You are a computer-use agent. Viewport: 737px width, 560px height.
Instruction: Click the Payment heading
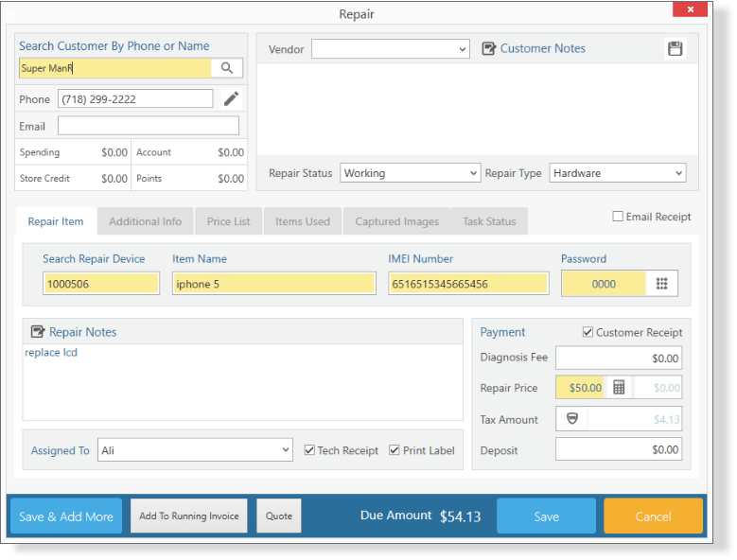(x=502, y=332)
